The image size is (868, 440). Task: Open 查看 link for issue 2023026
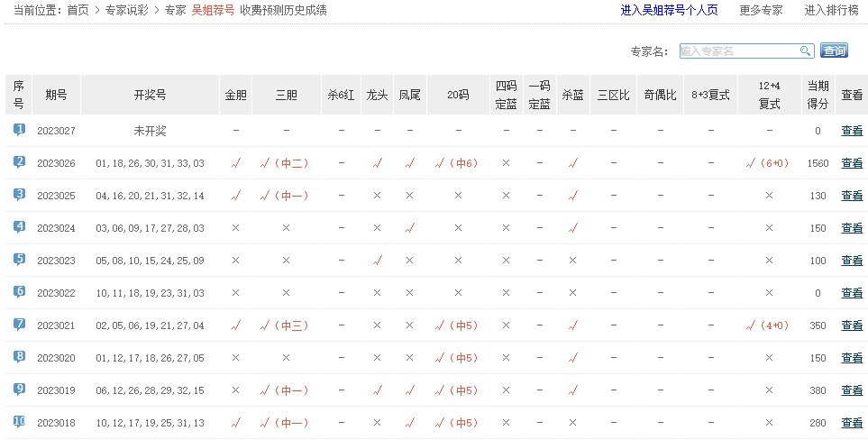(x=851, y=163)
